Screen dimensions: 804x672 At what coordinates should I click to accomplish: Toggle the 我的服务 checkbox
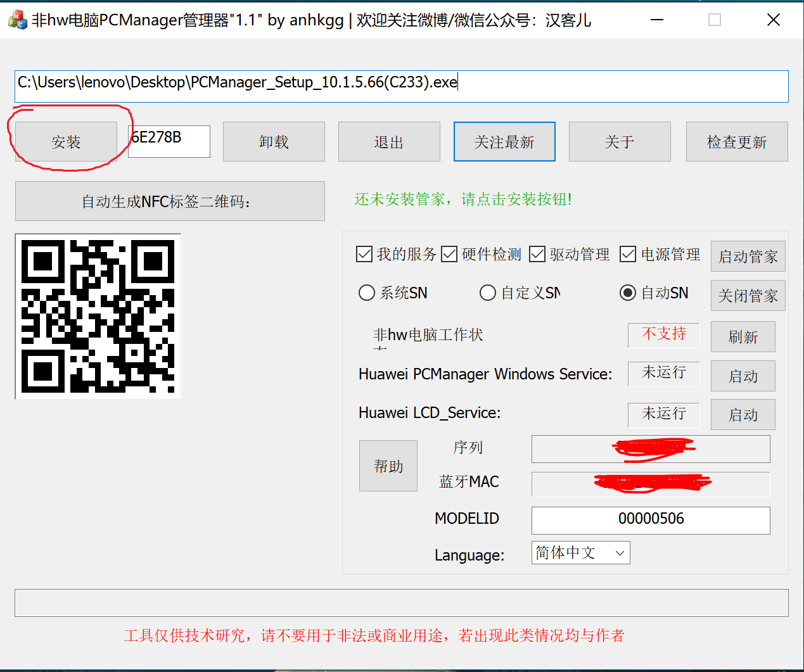point(364,253)
